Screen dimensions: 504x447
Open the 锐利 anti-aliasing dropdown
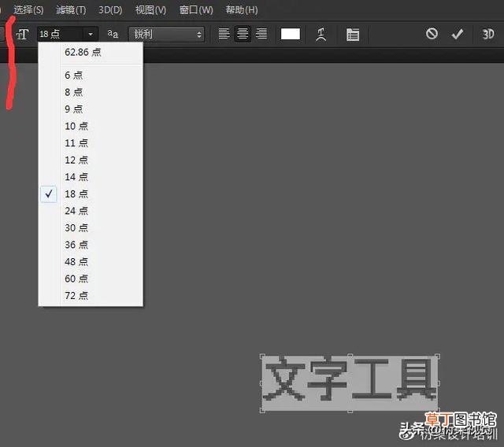(x=166, y=34)
